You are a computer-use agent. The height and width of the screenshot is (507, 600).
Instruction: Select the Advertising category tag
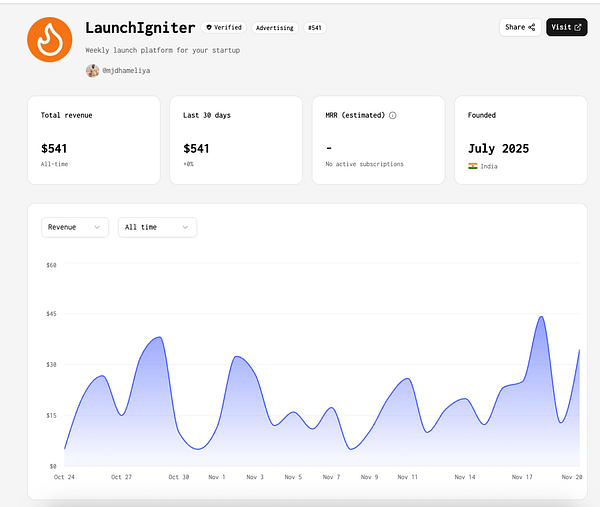275,28
